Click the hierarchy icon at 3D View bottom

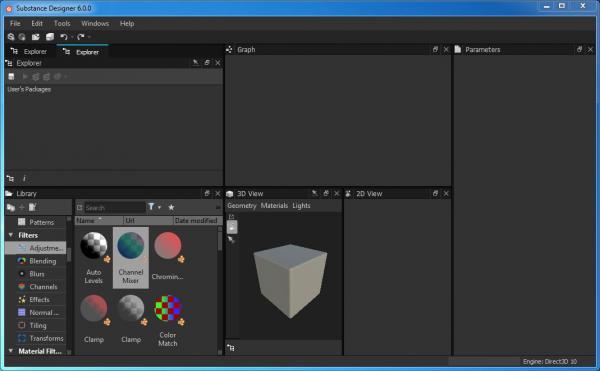[x=231, y=348]
